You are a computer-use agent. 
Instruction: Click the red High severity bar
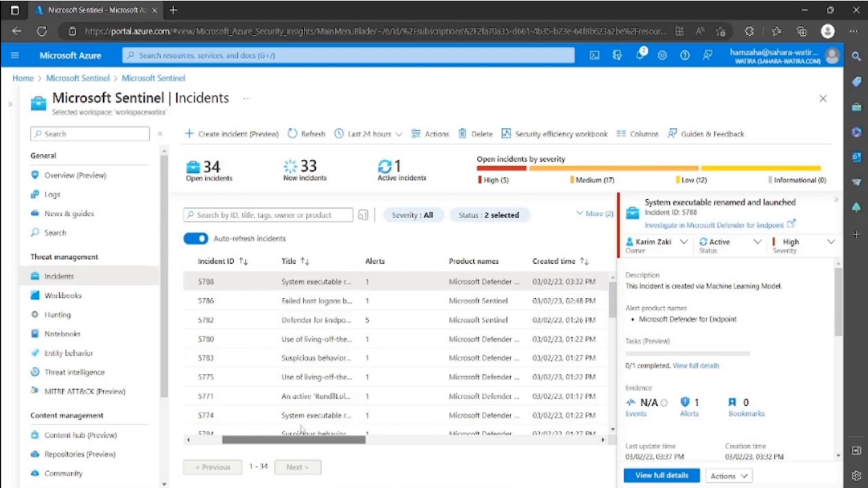[x=501, y=168]
